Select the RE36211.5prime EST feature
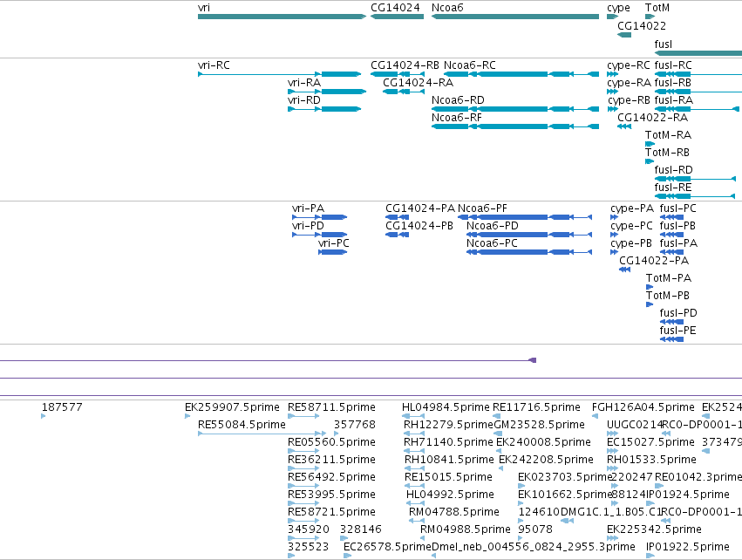Image resolution: width=742 pixels, height=560 pixels. 303,468
